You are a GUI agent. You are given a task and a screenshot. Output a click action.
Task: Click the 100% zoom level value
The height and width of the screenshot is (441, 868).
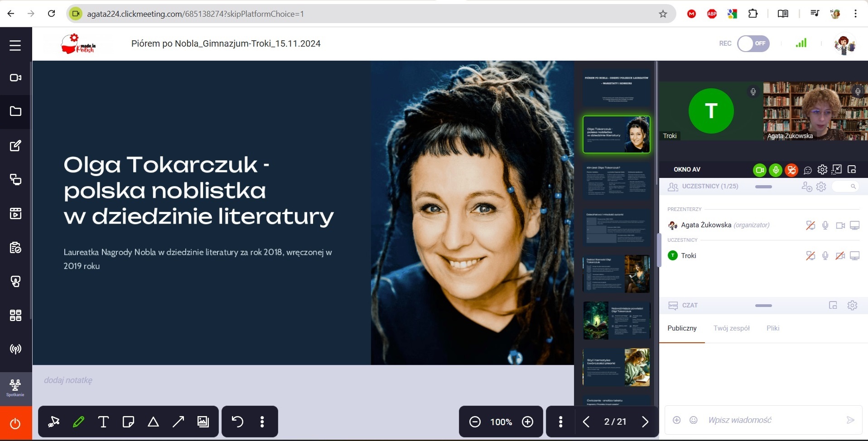point(501,422)
